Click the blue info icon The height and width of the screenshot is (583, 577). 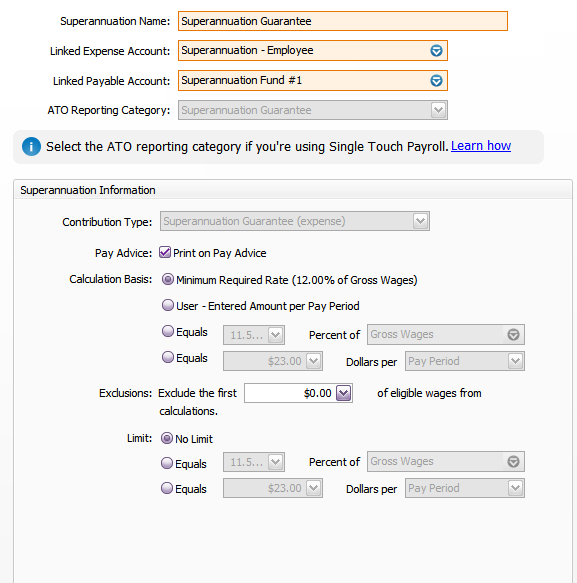point(31,146)
